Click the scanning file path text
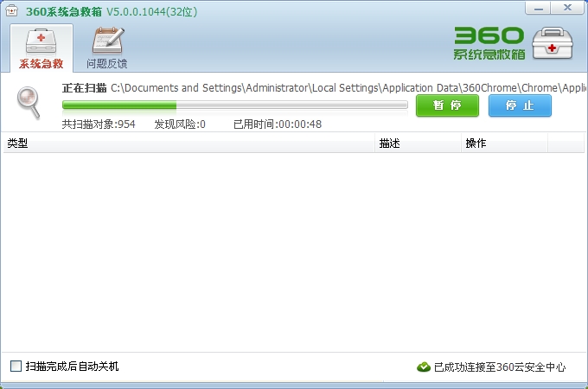 (x=346, y=88)
